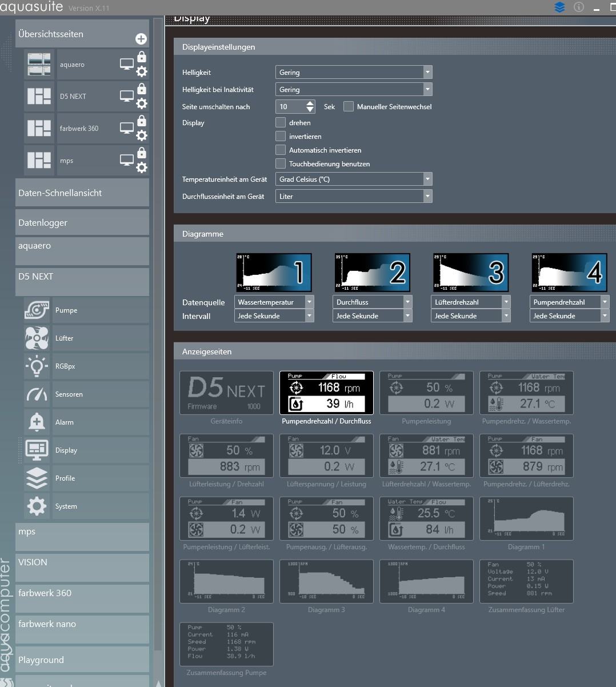
Task: Open the farbwerk nano device section
Action: point(82,630)
